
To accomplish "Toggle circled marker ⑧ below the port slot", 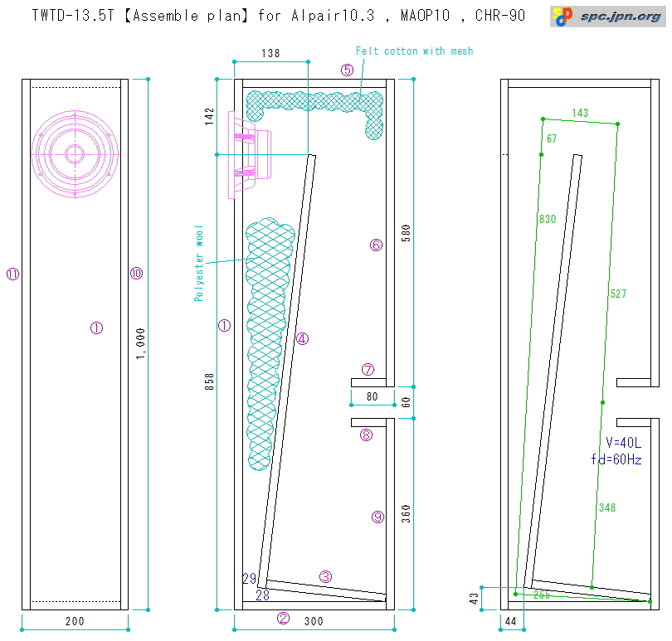I will 366,433.
